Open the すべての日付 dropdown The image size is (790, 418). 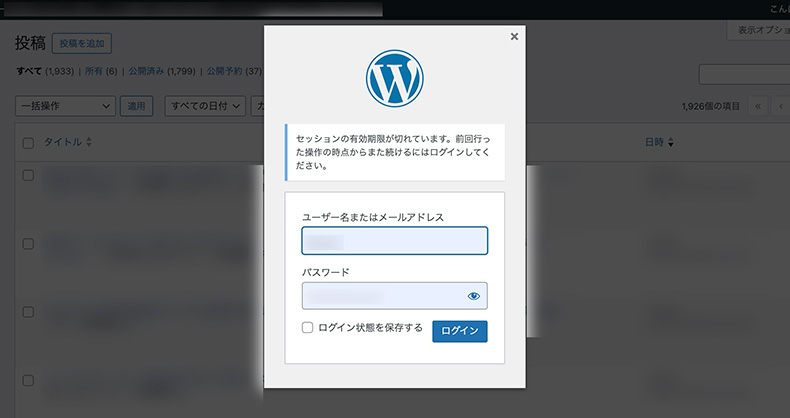(205, 106)
